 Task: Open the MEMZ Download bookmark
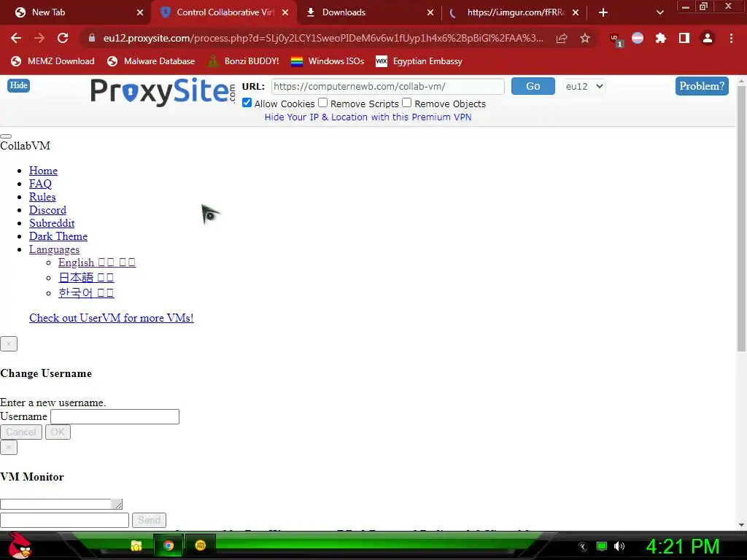pyautogui.click(x=53, y=61)
